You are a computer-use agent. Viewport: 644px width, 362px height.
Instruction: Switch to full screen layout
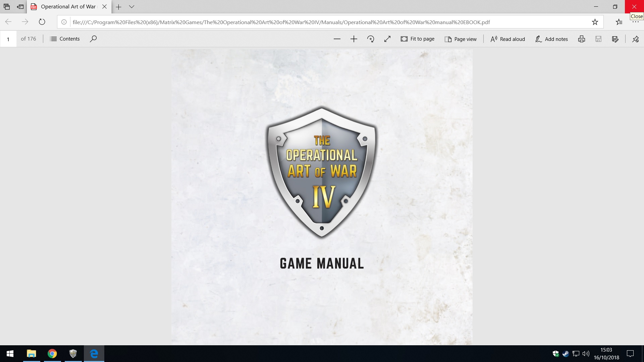(387, 39)
